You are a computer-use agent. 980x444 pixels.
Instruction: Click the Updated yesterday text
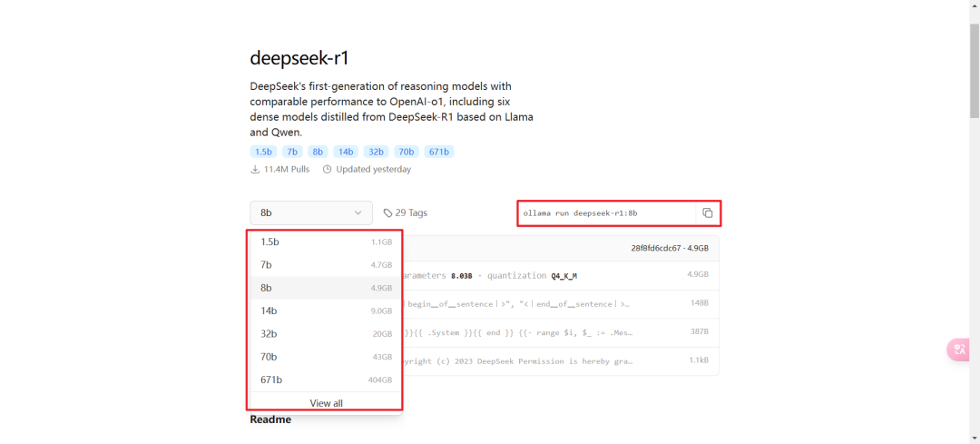click(x=373, y=170)
